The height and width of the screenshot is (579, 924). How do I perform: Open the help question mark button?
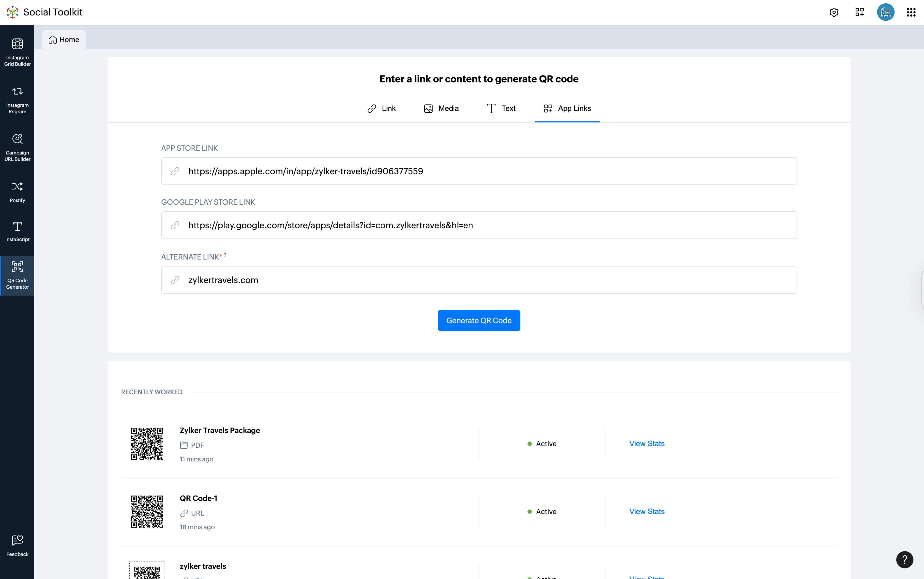pos(904,559)
